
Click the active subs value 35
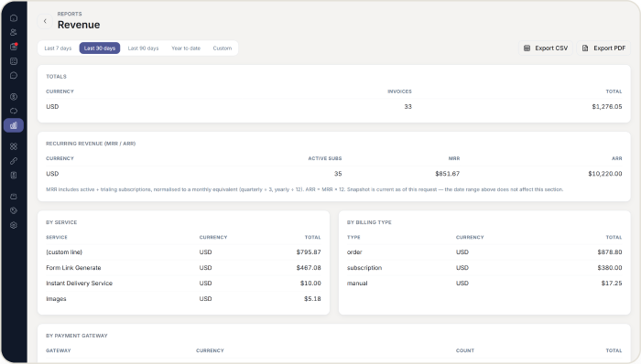pos(338,174)
